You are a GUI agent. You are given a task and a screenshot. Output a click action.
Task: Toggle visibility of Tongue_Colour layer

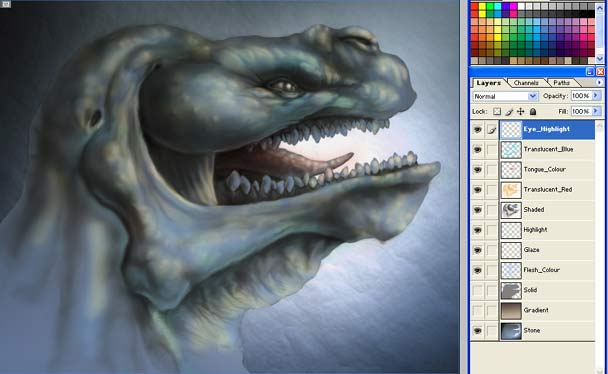477,170
